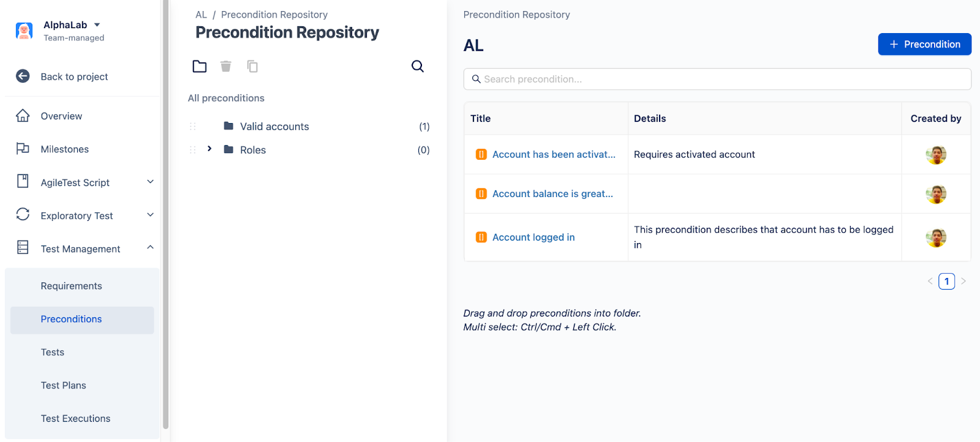
Task: Click the add Precondition button
Action: click(924, 44)
